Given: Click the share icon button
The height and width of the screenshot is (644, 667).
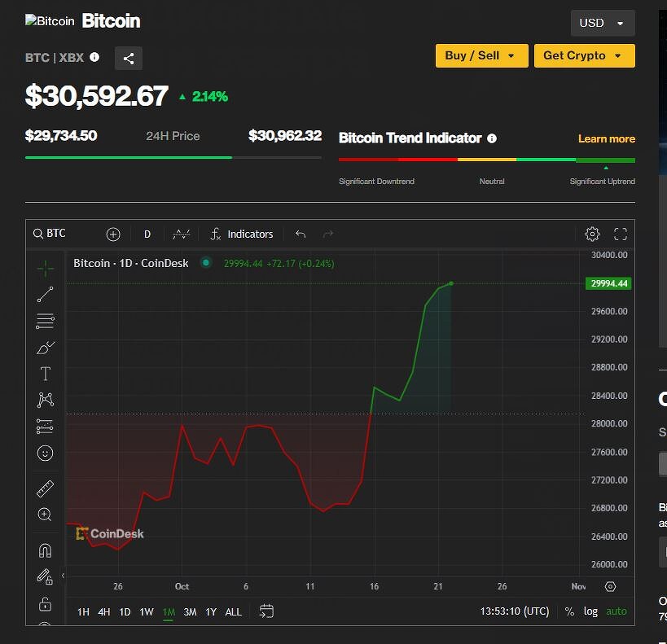Looking at the screenshot, I should (x=128, y=58).
